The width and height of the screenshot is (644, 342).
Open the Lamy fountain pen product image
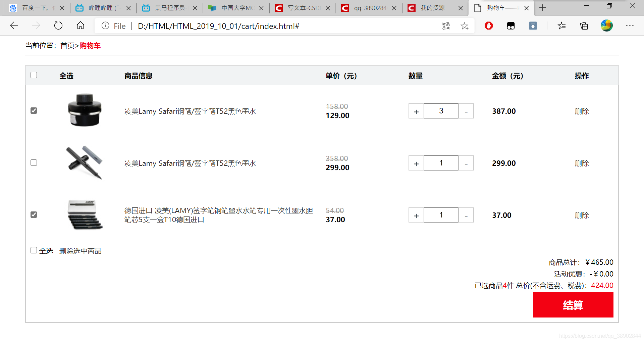(x=85, y=163)
